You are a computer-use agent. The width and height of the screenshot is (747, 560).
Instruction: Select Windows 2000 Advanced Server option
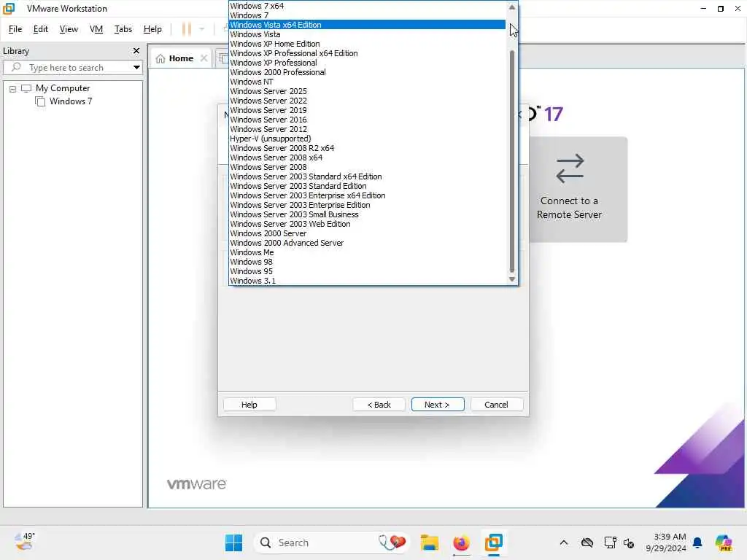tap(367, 243)
